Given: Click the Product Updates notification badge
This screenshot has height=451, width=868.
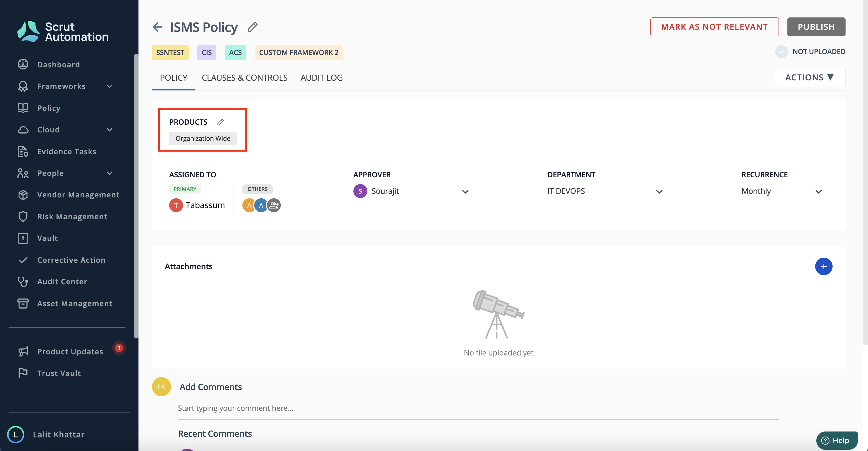Looking at the screenshot, I should click(119, 348).
